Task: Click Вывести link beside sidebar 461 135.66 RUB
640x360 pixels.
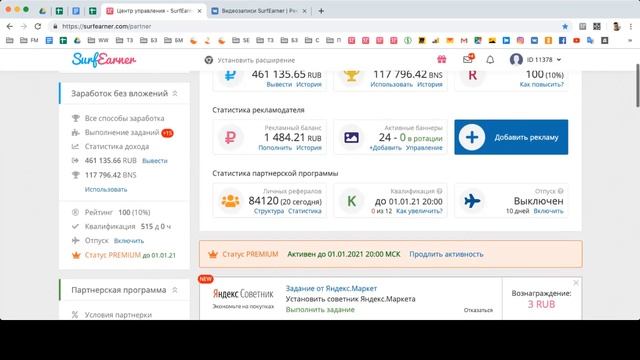Action: (x=155, y=161)
